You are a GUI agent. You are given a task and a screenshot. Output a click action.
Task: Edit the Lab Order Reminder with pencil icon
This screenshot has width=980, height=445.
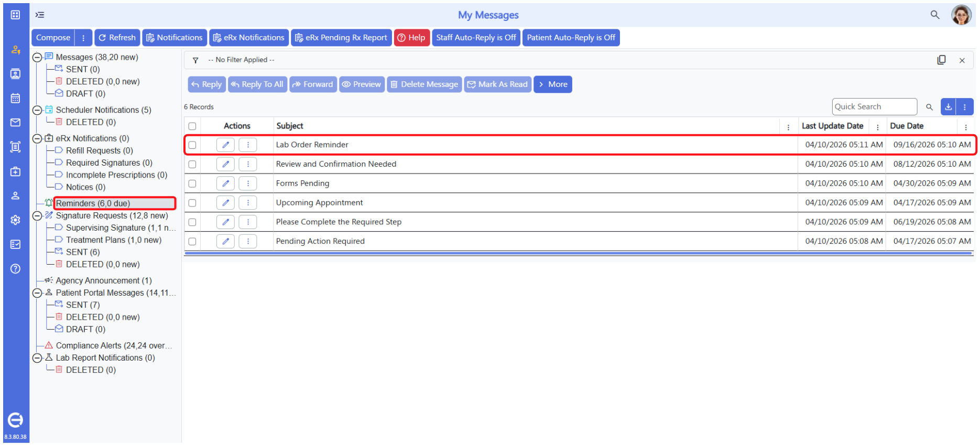(225, 145)
